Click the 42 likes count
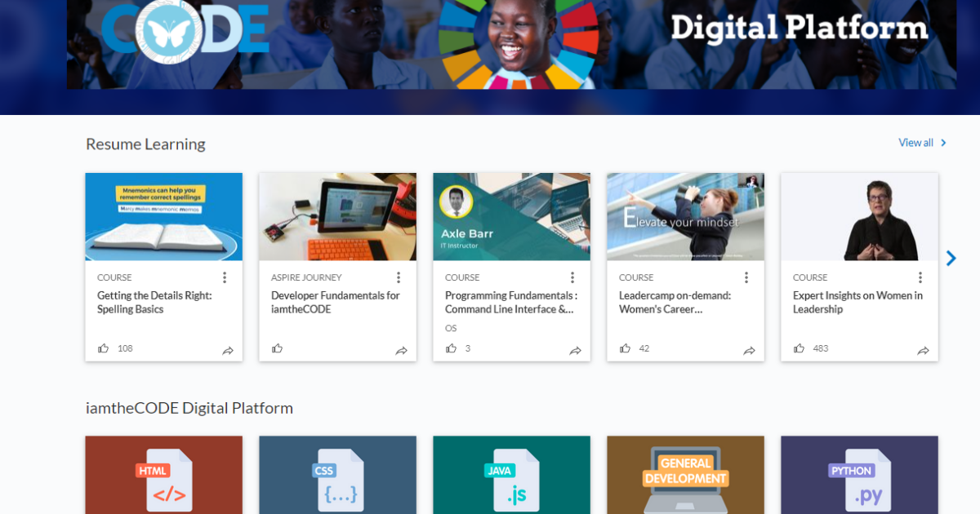 click(644, 348)
